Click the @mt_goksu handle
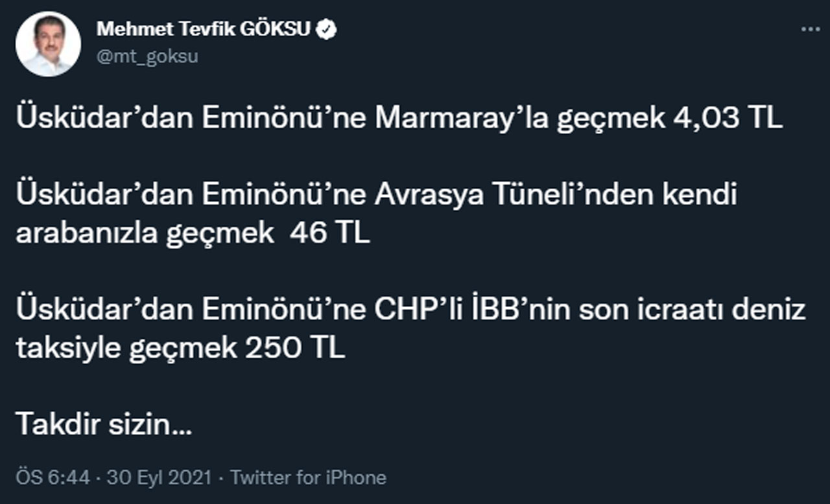The width and height of the screenshot is (830, 504). [x=147, y=57]
